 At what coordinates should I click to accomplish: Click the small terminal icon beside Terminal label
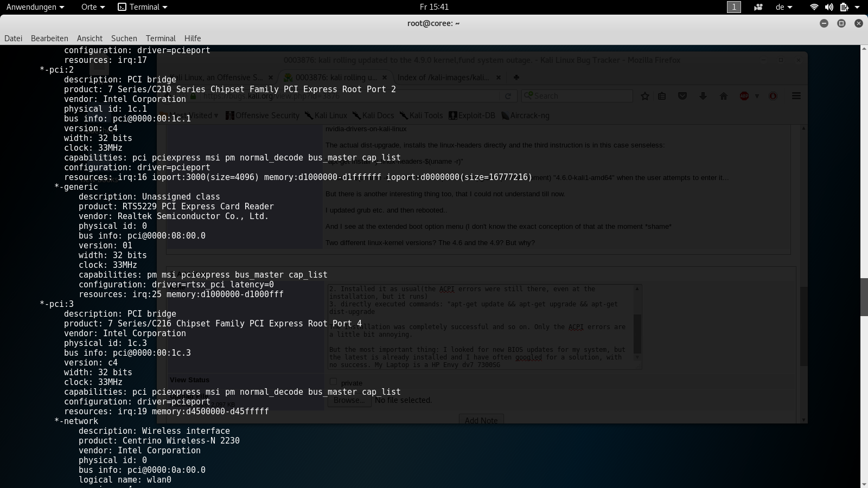tap(122, 7)
